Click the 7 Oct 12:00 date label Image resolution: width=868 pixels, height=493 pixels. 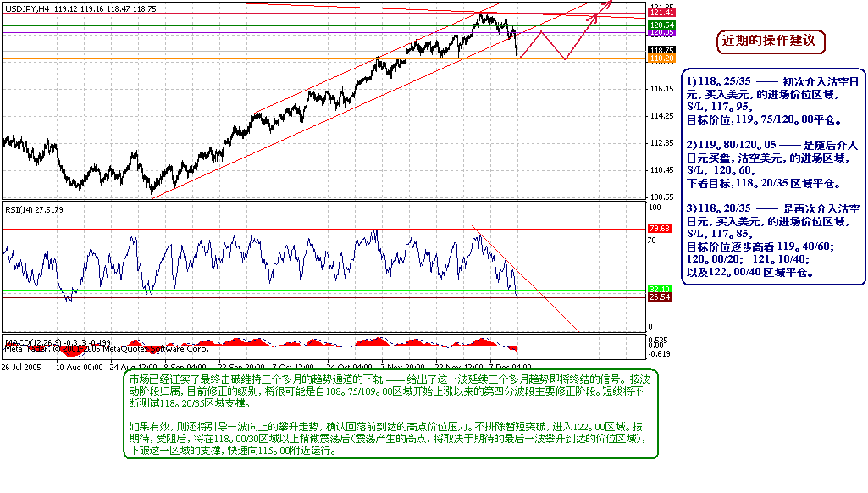(x=293, y=367)
